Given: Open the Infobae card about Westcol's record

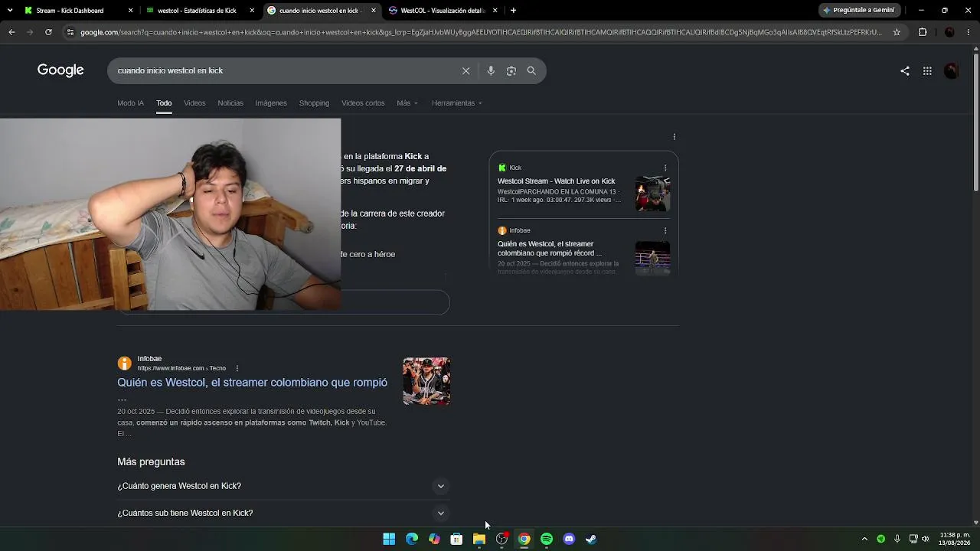Looking at the screenshot, I should click(x=550, y=248).
